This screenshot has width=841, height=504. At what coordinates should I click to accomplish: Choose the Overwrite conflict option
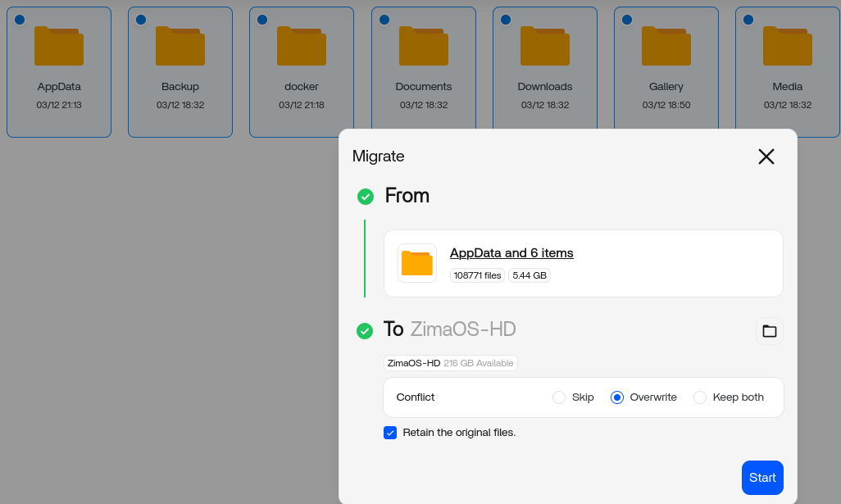tap(618, 397)
